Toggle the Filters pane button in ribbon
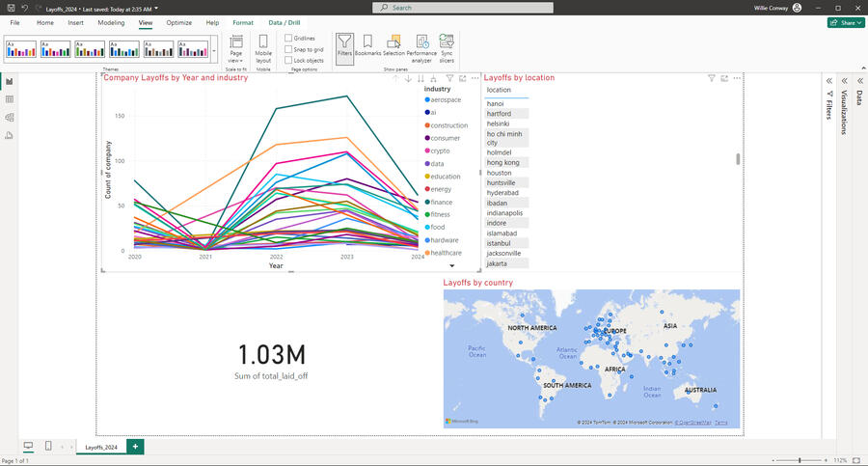The height and width of the screenshot is (466, 868). click(x=344, y=47)
